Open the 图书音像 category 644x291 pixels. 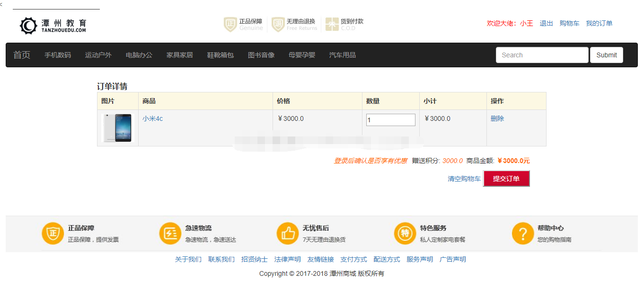click(261, 55)
